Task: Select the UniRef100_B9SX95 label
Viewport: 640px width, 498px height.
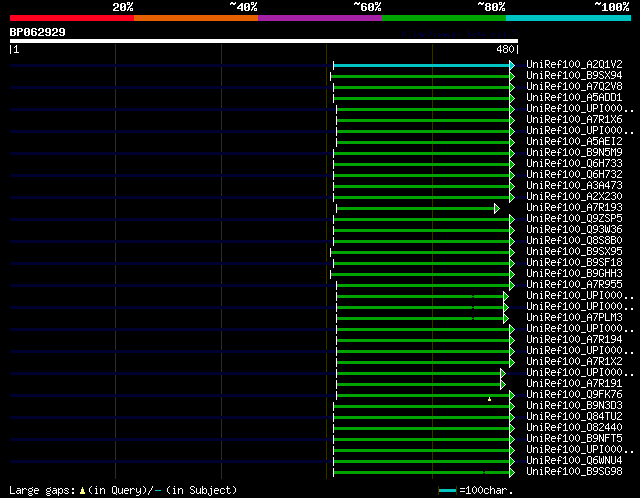Action: (574, 252)
